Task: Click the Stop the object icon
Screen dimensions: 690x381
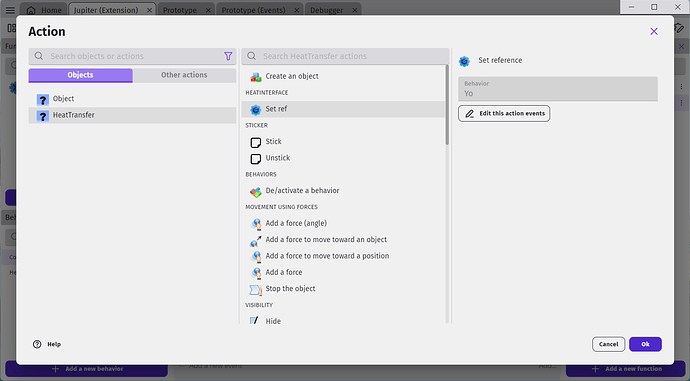Action: coord(256,289)
